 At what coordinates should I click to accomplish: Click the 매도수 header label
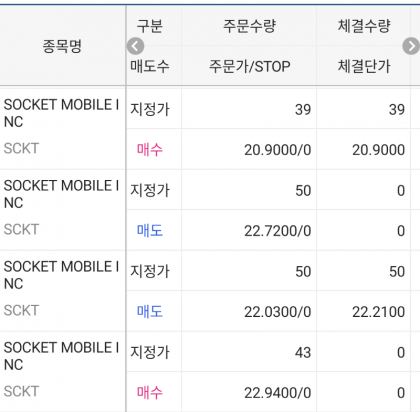[x=150, y=66]
